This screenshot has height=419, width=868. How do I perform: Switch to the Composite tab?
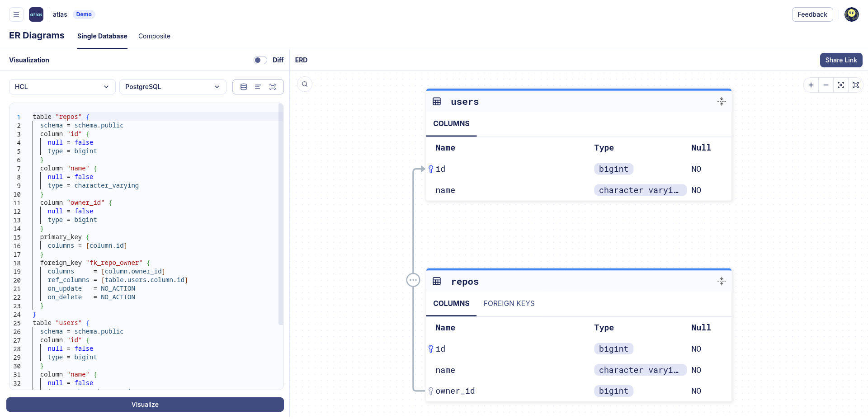154,36
